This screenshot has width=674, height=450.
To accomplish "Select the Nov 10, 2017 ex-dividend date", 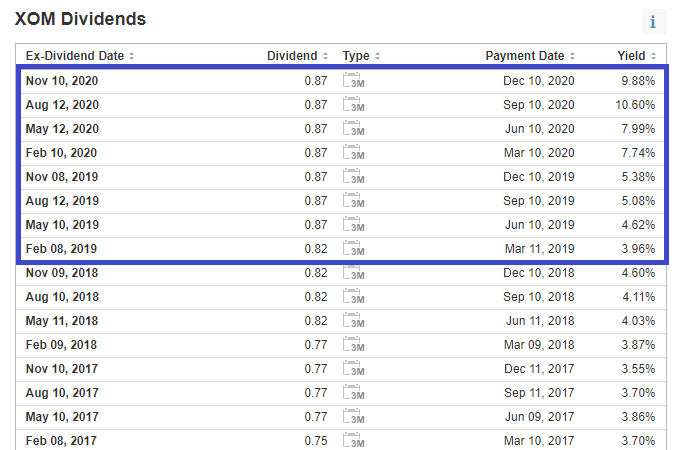I will (62, 370).
